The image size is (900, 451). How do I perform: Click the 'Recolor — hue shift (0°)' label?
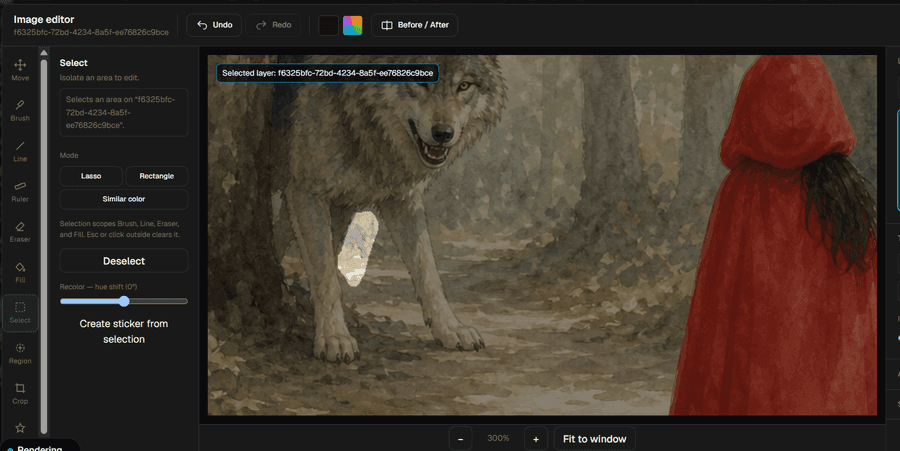pyautogui.click(x=98, y=287)
